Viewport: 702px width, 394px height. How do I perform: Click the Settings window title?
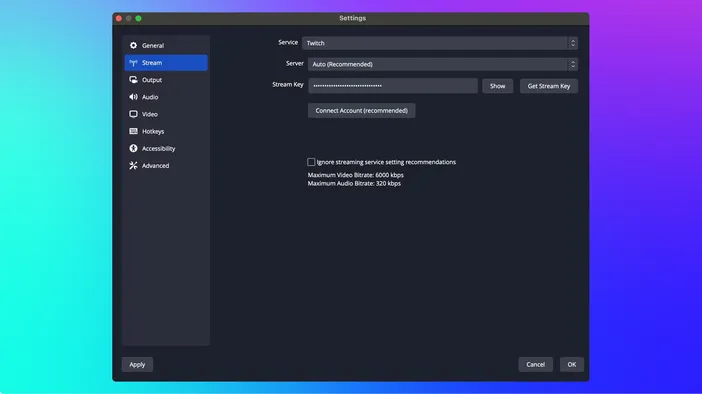coord(352,18)
